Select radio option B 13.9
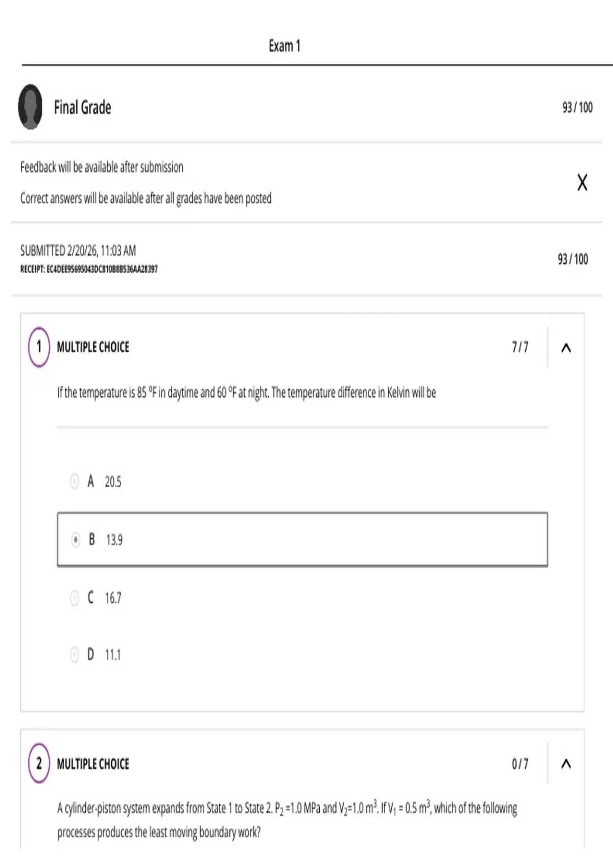613x868 pixels. (76, 539)
